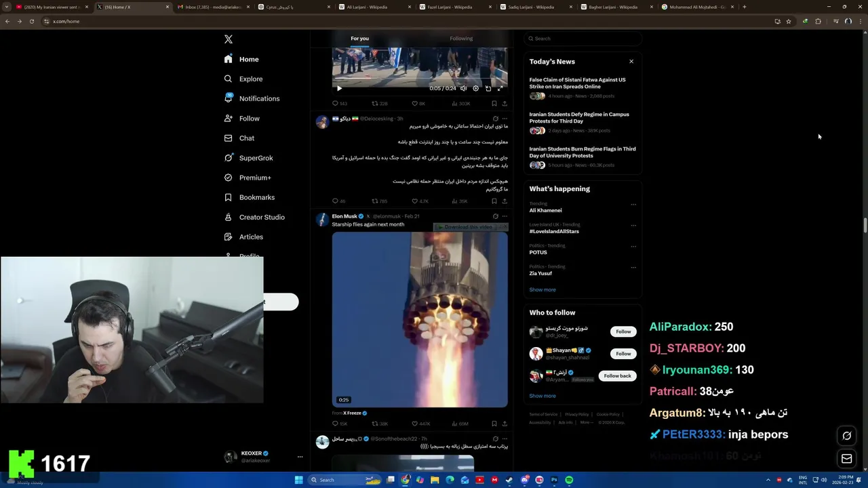Repost Elon Musk's Starship post

tap(380, 424)
